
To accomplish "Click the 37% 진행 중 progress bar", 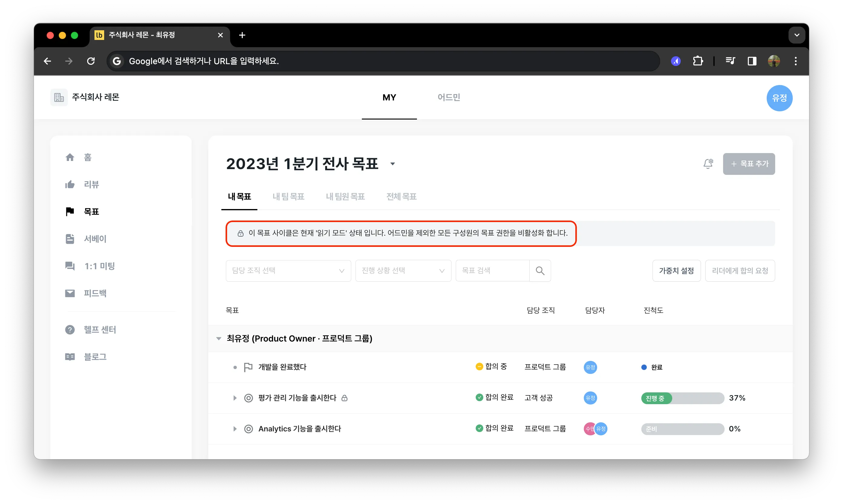I will pos(683,398).
